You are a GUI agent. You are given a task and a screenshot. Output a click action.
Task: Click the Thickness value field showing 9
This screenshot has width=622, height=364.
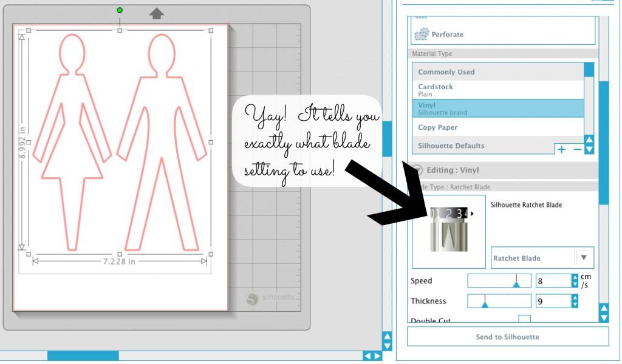pos(553,301)
